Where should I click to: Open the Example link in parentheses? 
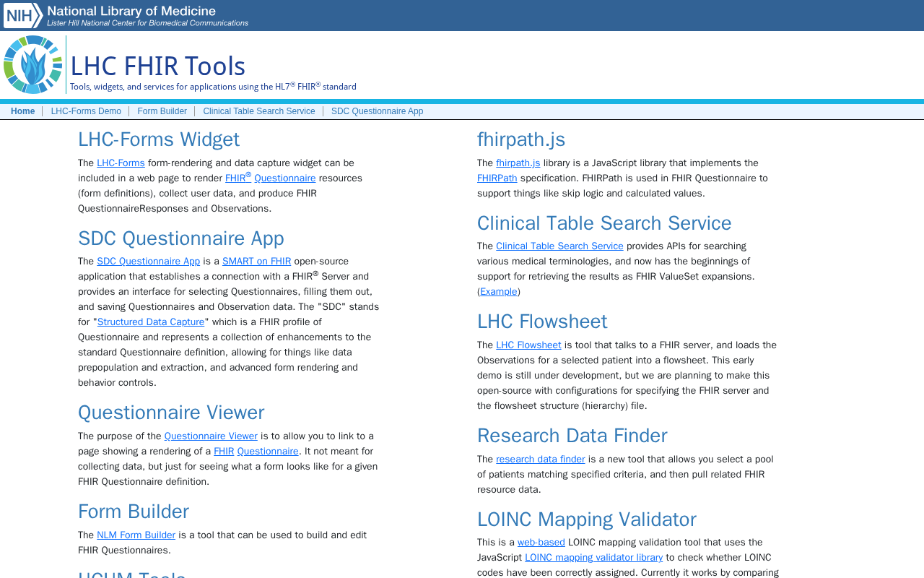point(499,292)
